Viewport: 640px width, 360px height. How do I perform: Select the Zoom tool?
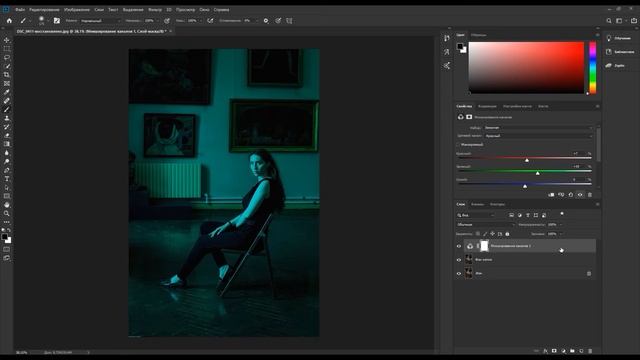[7, 213]
